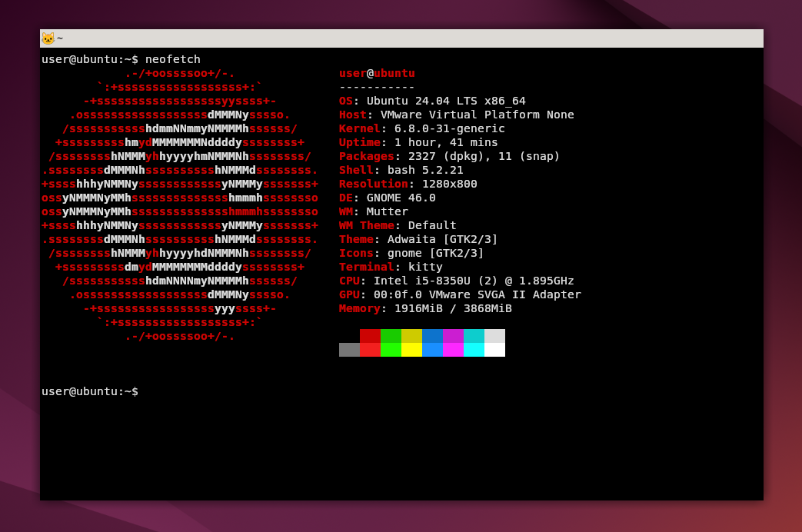Click the CPU Intel i5-8350U line
Image resolution: width=802 pixels, height=532 pixels.
pyautogui.click(x=456, y=281)
